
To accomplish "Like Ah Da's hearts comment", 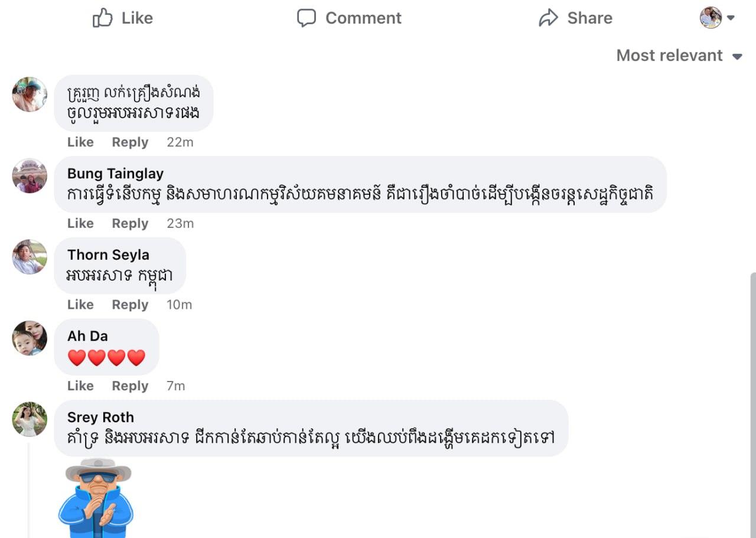I will click(x=80, y=386).
